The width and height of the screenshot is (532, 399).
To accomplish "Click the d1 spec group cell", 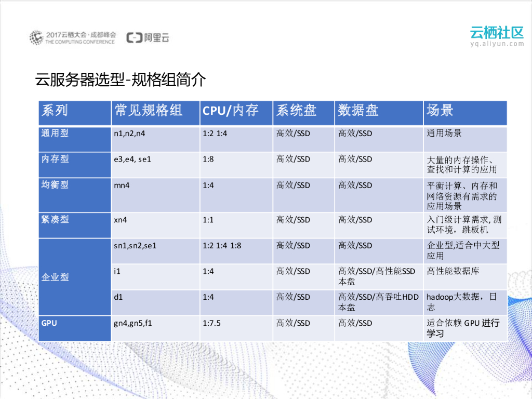I will coord(155,303).
